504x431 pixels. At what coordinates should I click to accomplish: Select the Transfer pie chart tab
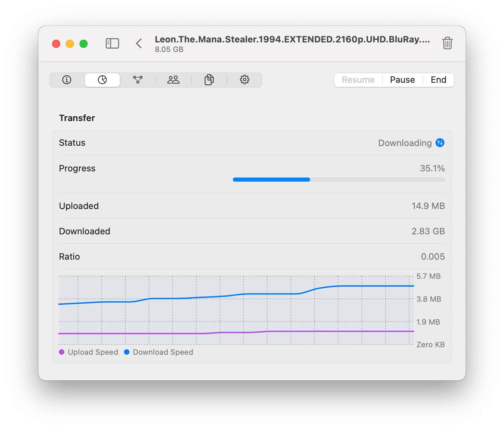pyautogui.click(x=102, y=80)
